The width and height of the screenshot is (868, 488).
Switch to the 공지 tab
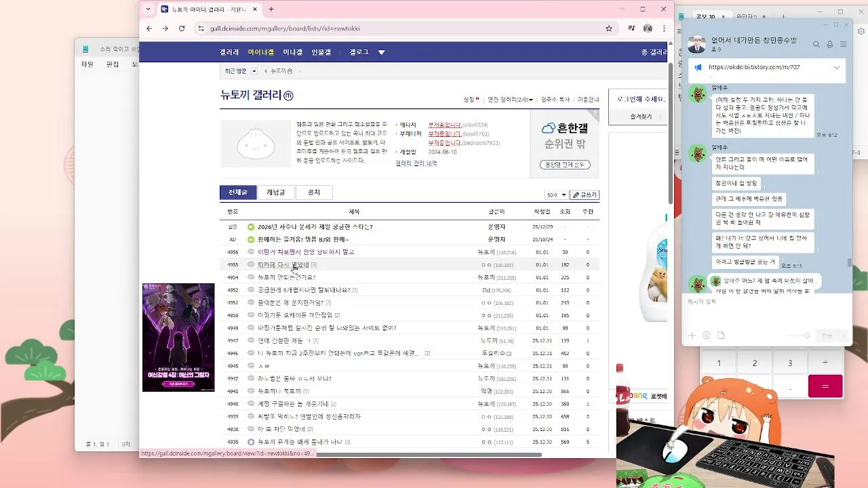[x=314, y=192]
